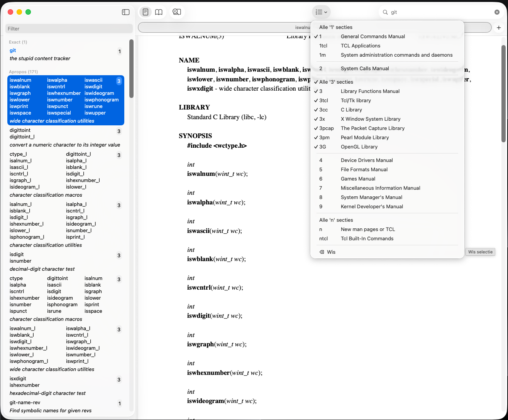Open the 'decimal-digit character test' result
Viewport: 508px width, 420px height.
click(66, 262)
